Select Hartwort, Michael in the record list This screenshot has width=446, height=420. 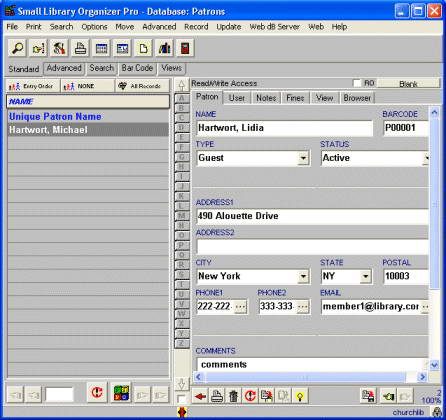point(88,130)
